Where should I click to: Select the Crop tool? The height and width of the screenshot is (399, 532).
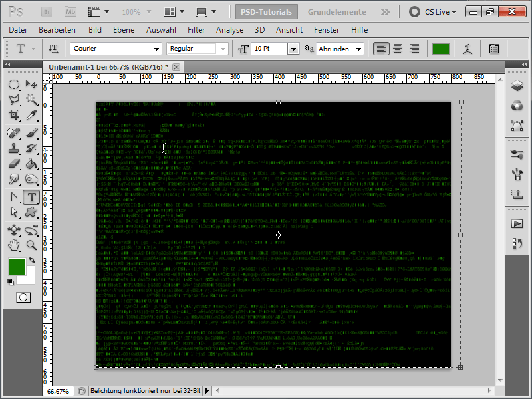tap(14, 114)
